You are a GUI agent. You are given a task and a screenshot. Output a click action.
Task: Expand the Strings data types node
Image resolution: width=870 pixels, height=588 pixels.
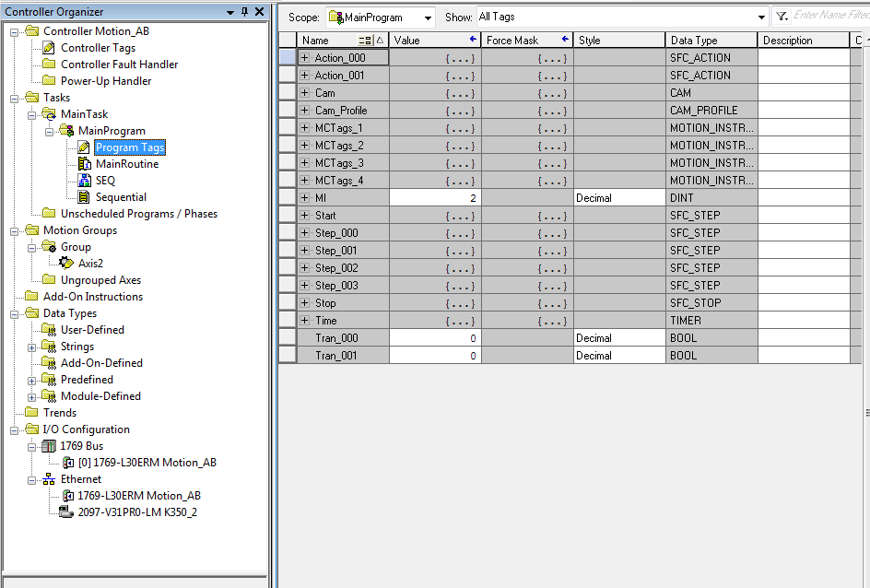tap(31, 347)
